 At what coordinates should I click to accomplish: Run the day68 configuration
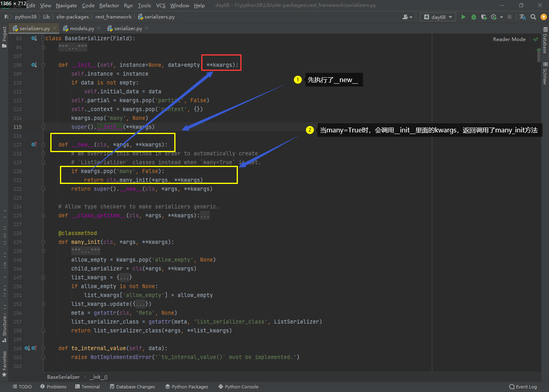point(463,17)
